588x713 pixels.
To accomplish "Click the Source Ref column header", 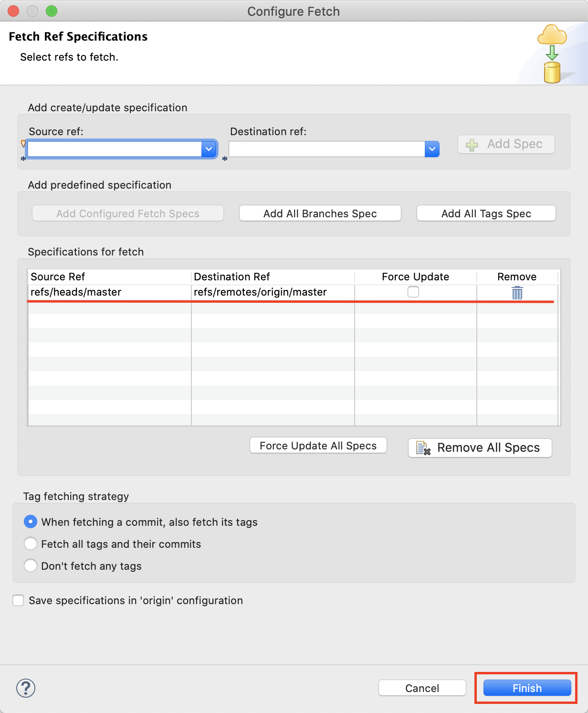I will coord(110,277).
